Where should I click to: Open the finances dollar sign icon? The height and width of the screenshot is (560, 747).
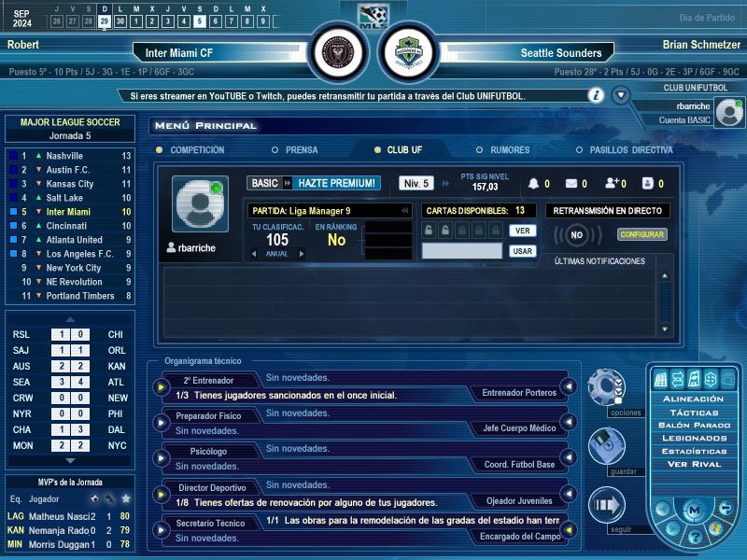pyautogui.click(x=710, y=379)
